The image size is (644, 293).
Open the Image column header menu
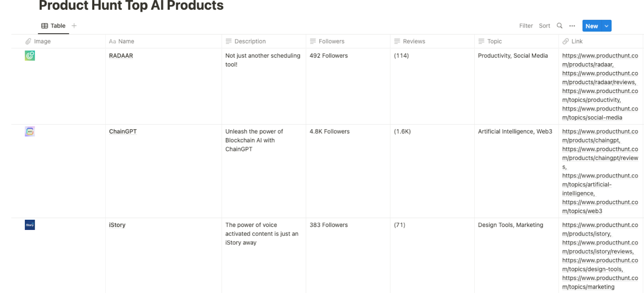(58, 41)
